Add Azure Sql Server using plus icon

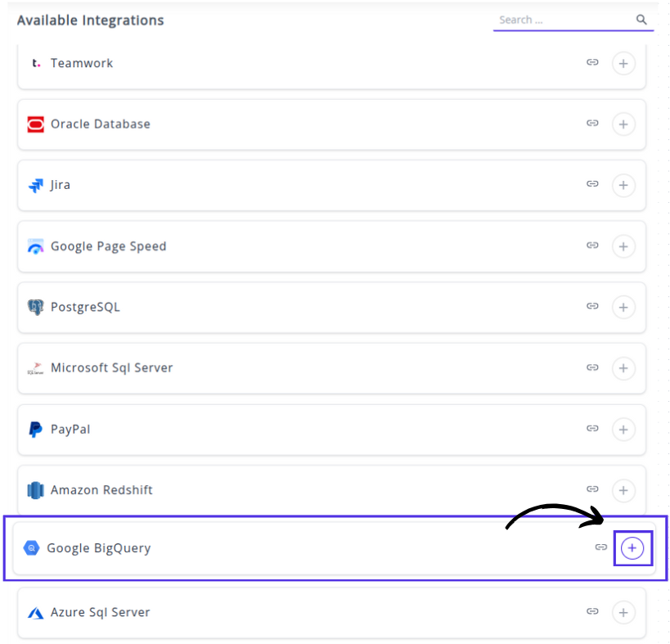pyautogui.click(x=623, y=612)
